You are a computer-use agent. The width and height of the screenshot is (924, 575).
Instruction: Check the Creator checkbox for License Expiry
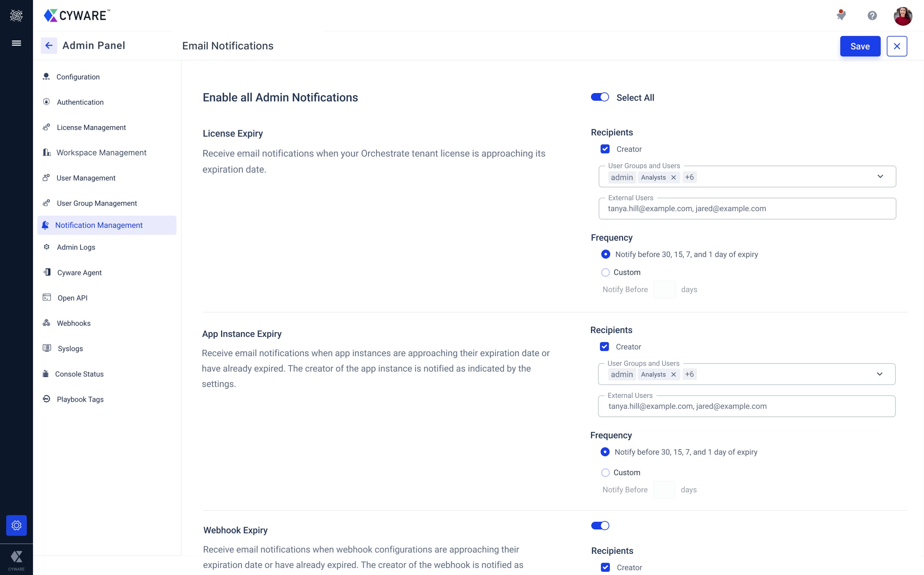(x=605, y=148)
